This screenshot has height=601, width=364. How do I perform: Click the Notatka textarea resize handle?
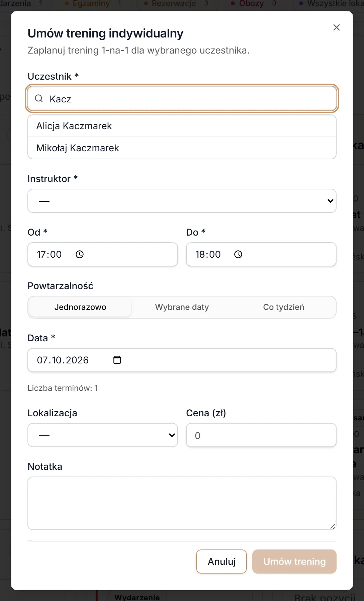(333, 526)
